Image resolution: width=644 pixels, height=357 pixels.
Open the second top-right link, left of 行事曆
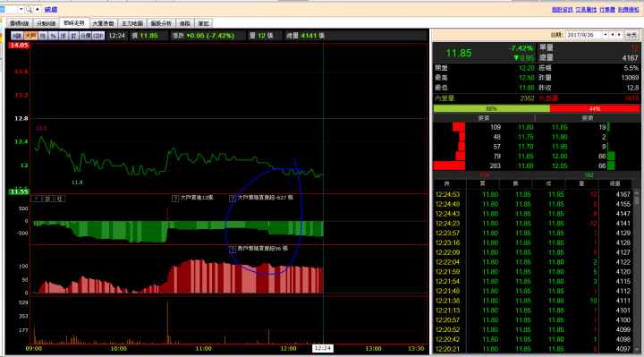point(586,10)
